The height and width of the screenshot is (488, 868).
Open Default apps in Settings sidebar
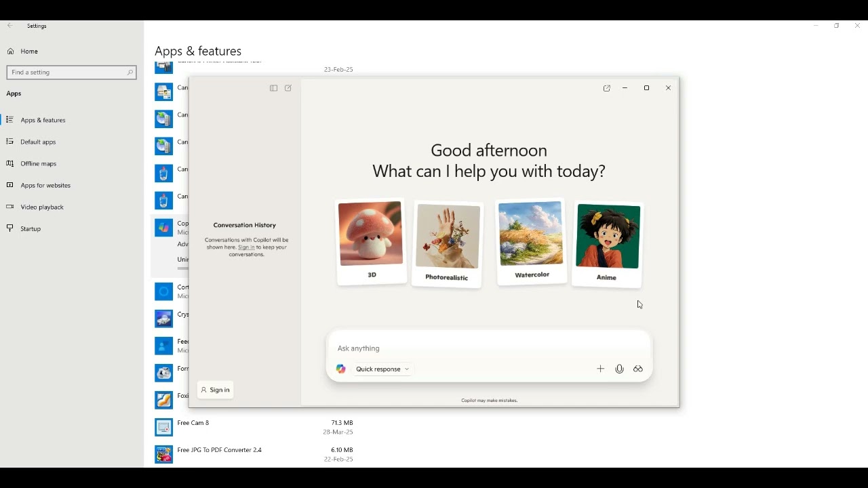click(38, 142)
